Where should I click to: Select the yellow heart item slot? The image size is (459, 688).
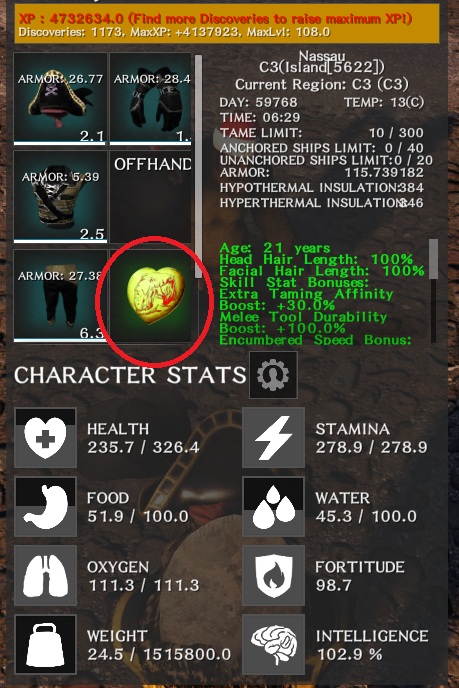tap(150, 296)
